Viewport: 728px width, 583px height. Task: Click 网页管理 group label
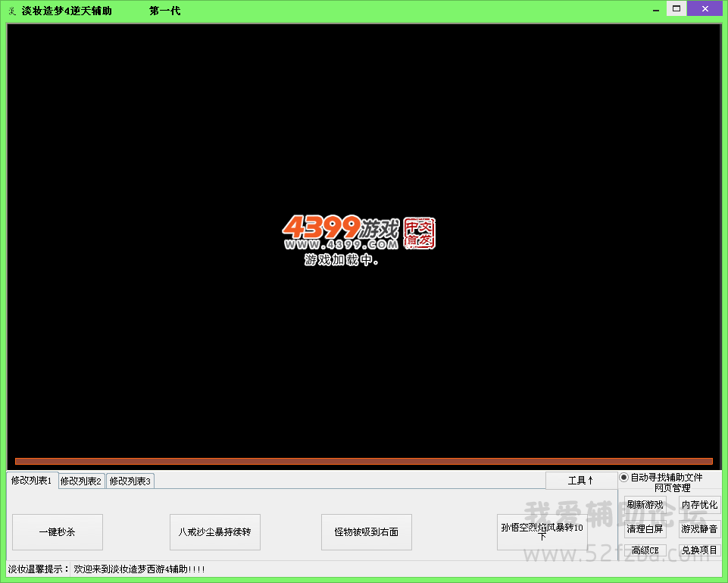672,487
